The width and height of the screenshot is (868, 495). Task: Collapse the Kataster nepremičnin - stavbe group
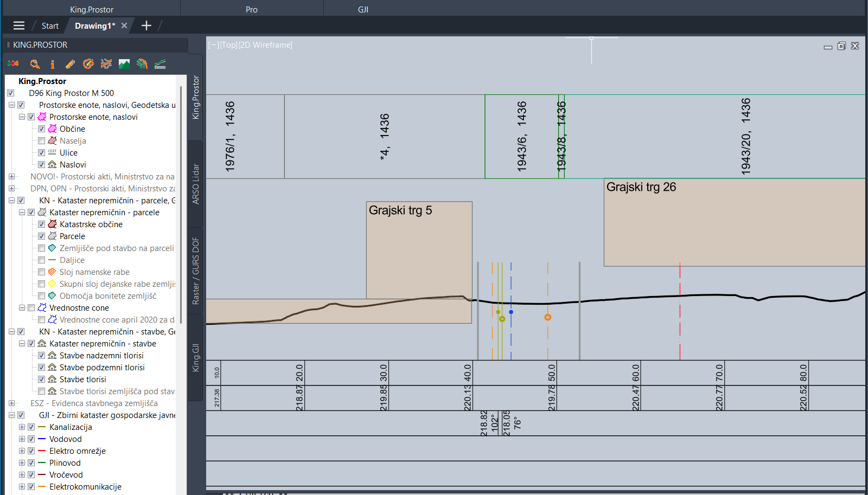[x=22, y=344]
